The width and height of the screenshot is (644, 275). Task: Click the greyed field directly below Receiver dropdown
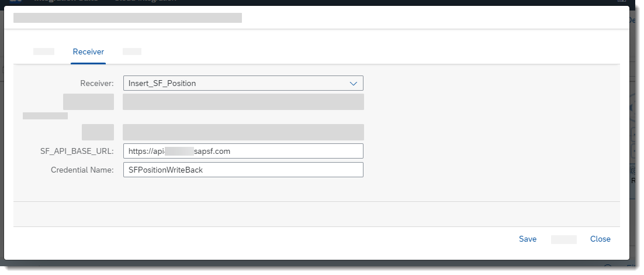point(243,102)
